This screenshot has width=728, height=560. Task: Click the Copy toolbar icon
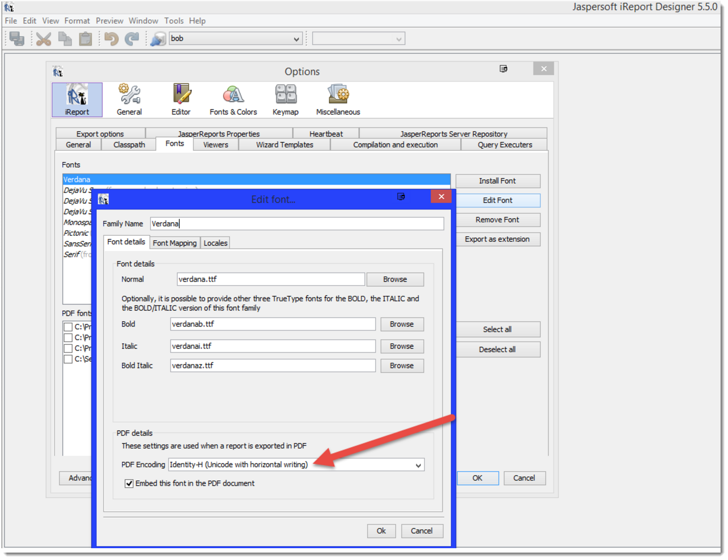click(x=65, y=38)
